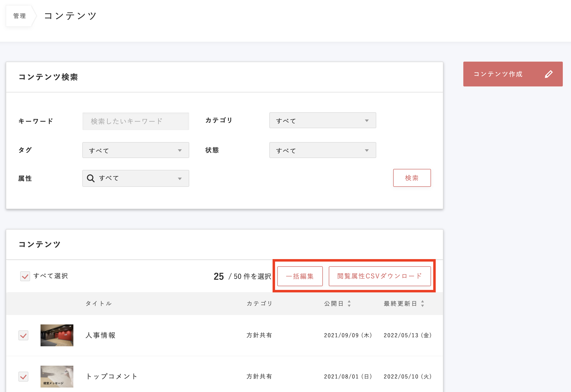Go to 管理 breadcrumb

(19, 16)
